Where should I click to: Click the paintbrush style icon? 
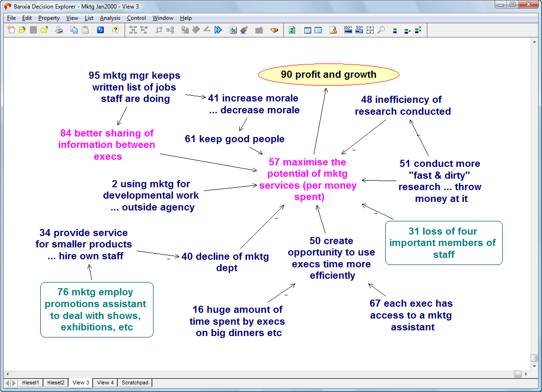[244, 30]
